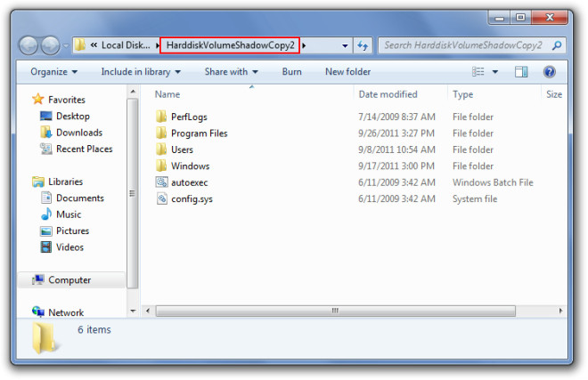
Task: Select Favorites in the navigation pane
Action: click(67, 100)
